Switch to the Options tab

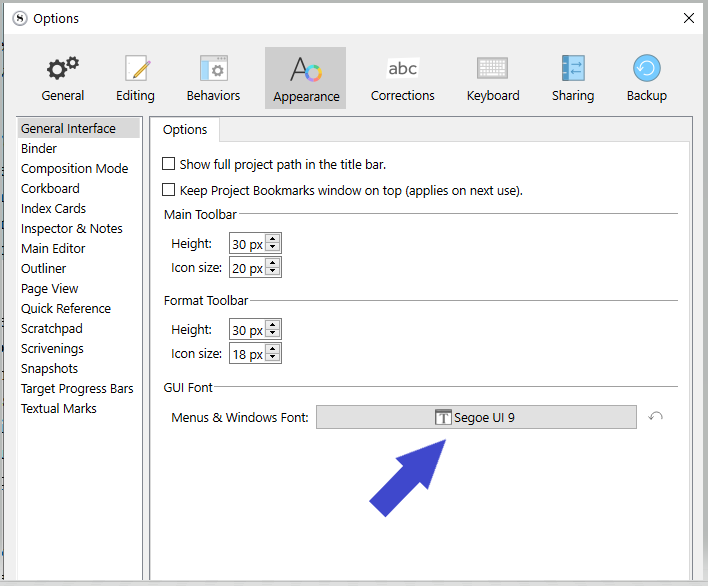[185, 130]
